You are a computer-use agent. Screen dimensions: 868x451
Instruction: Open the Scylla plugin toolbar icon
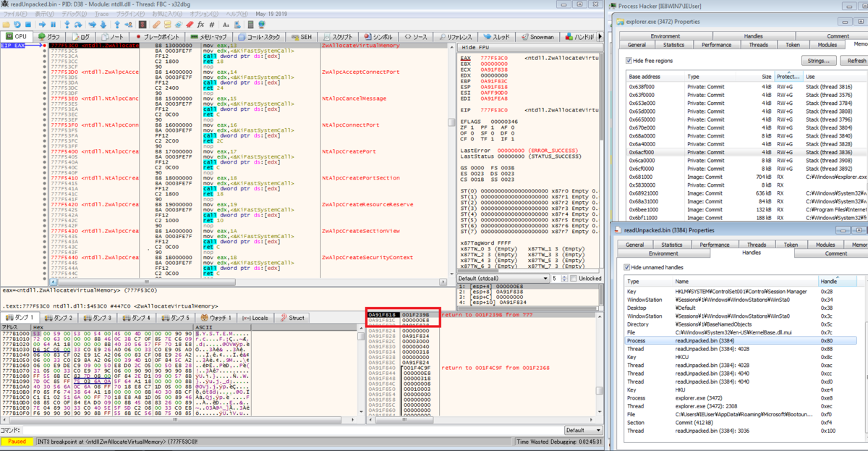(x=142, y=25)
